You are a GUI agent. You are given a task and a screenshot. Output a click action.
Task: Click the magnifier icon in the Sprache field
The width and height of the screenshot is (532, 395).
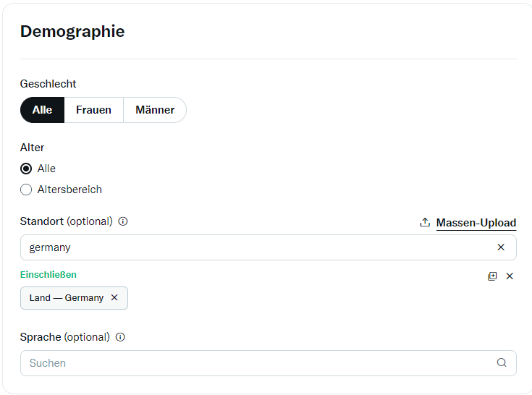point(502,363)
